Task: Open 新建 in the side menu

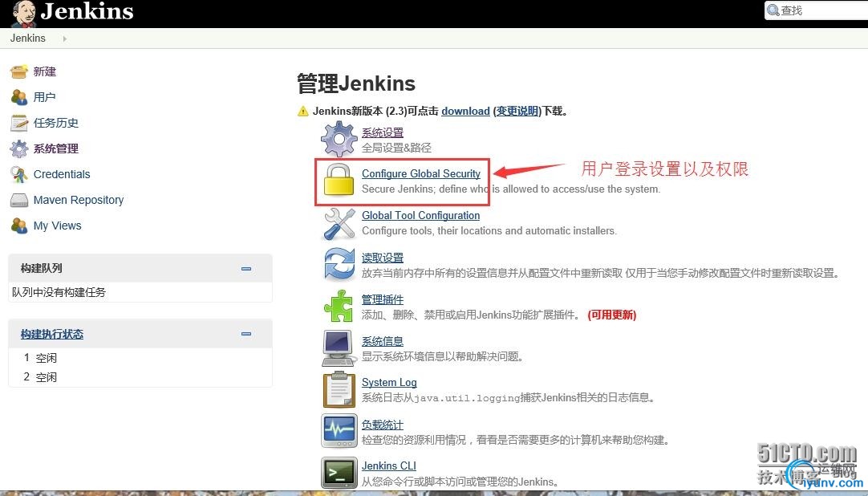Action: 44,71
